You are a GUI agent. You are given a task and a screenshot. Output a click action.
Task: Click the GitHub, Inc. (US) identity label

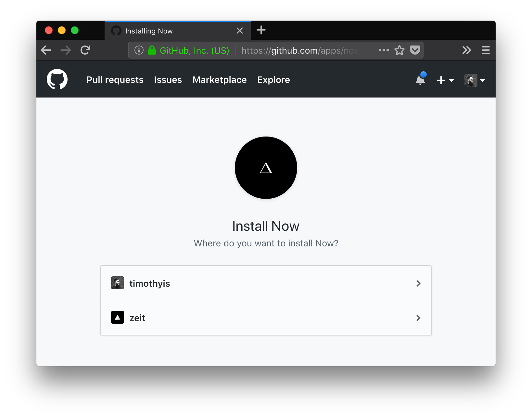(195, 50)
